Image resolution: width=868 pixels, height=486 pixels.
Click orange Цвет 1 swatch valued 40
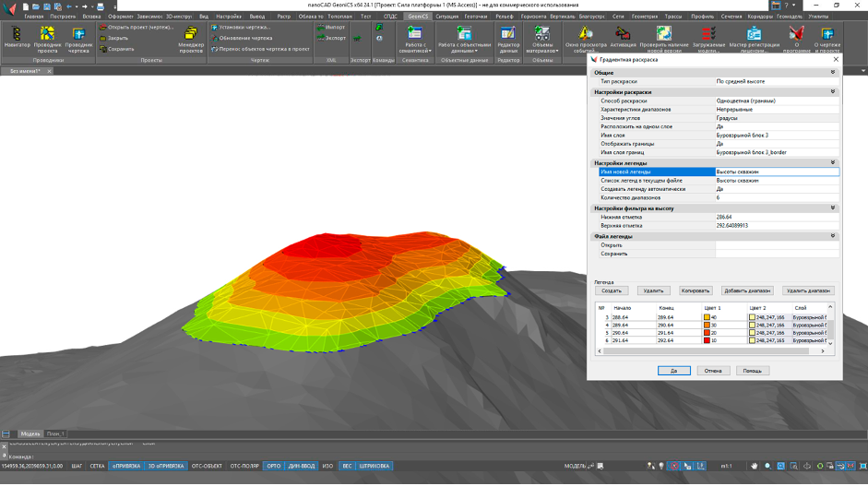(x=707, y=317)
